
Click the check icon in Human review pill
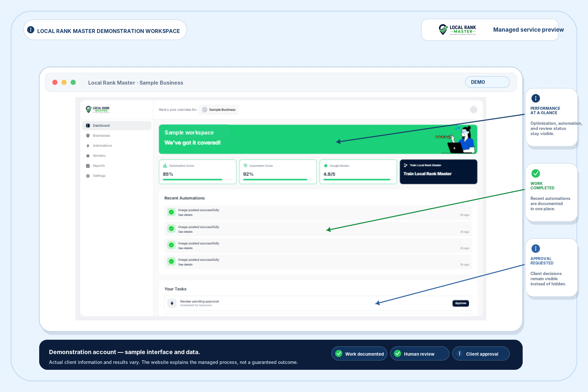398,353
